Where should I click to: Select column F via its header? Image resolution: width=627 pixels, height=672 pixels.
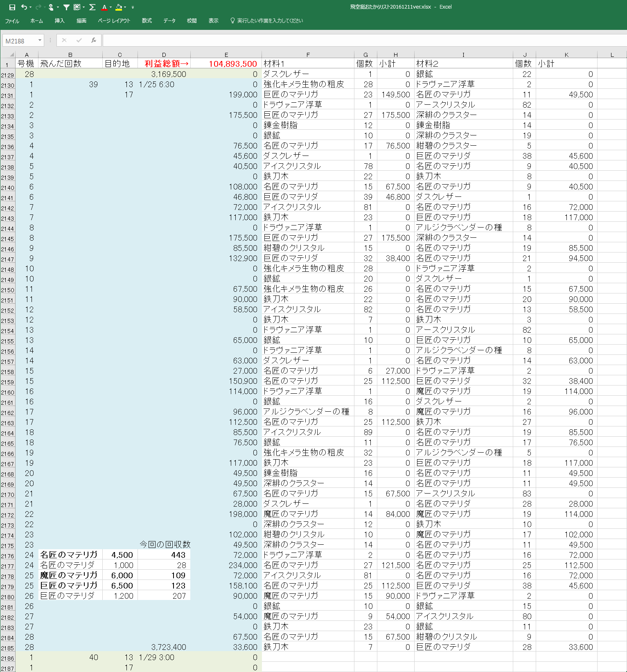[308, 54]
